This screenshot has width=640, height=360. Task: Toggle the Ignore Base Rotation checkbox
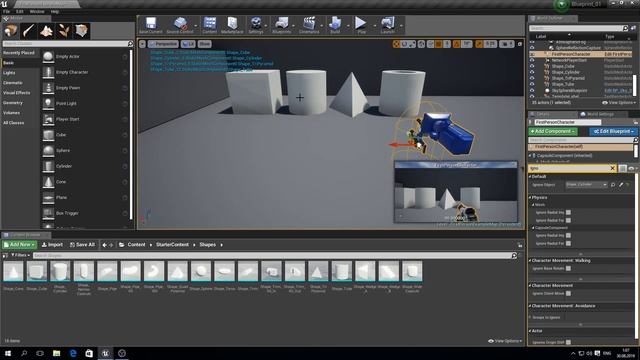(569, 269)
